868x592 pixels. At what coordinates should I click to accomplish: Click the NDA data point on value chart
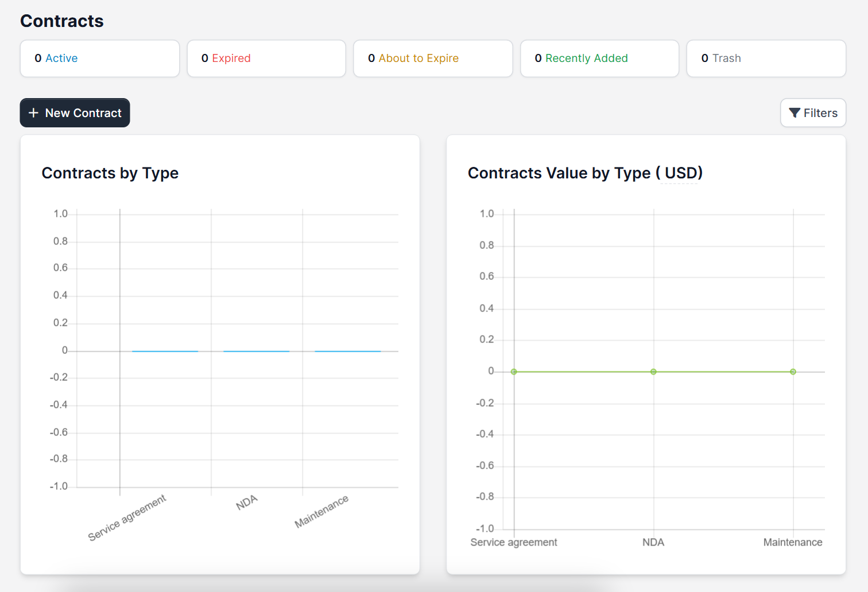tap(653, 372)
